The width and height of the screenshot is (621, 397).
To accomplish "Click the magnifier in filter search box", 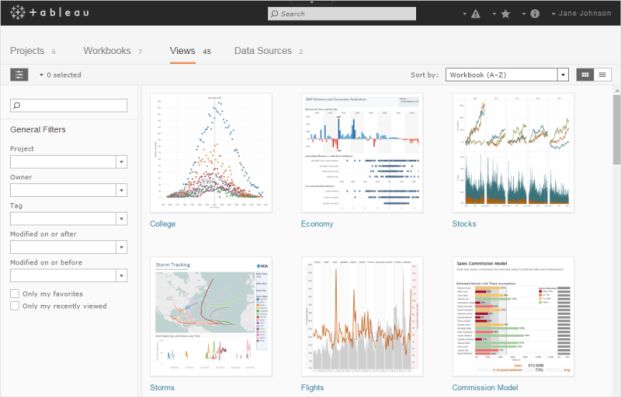I will pyautogui.click(x=17, y=105).
